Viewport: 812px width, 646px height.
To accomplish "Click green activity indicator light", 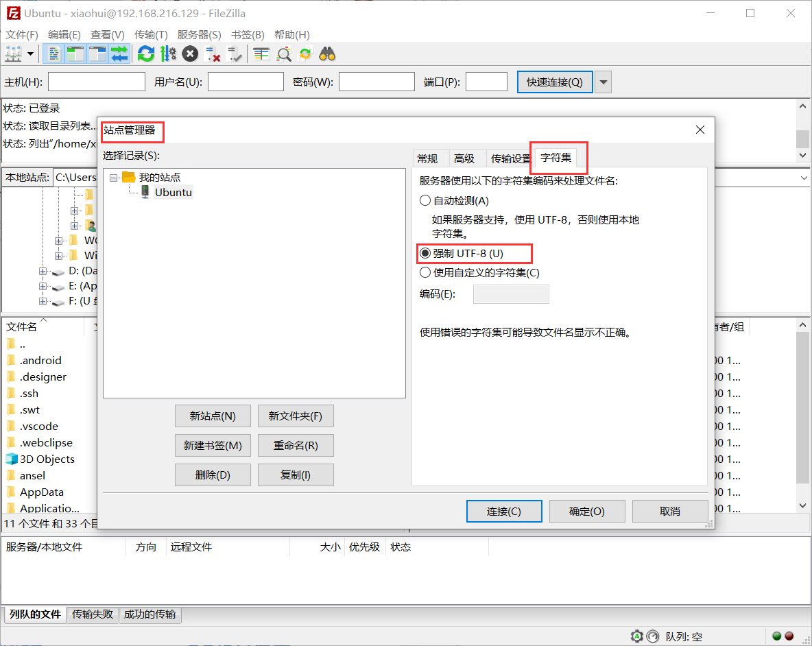I will pyautogui.click(x=776, y=636).
